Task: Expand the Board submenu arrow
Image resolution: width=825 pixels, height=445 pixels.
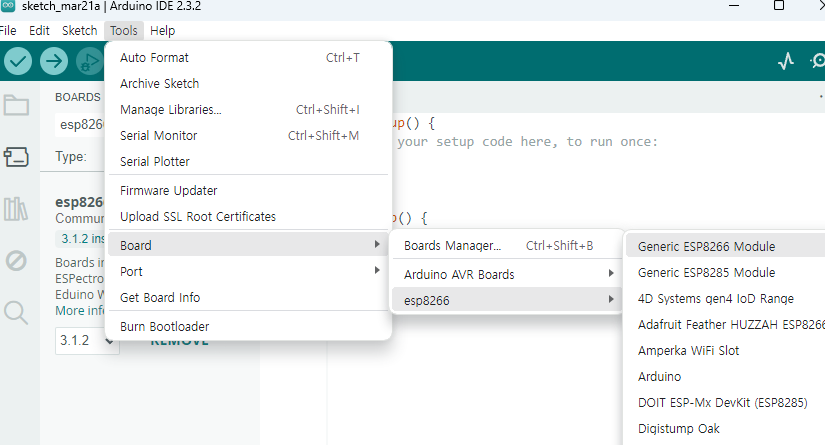Action: coord(377,245)
